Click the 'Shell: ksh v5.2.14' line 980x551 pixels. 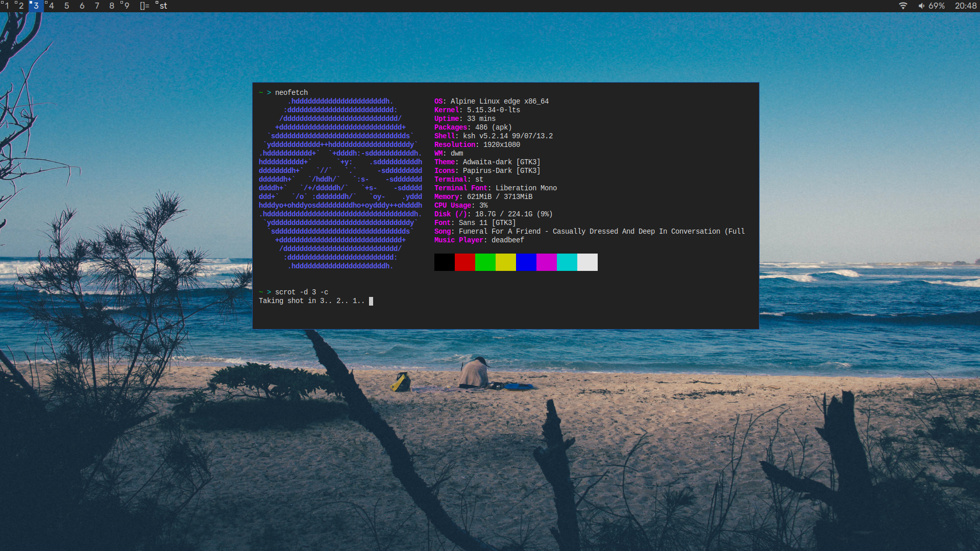coord(494,136)
